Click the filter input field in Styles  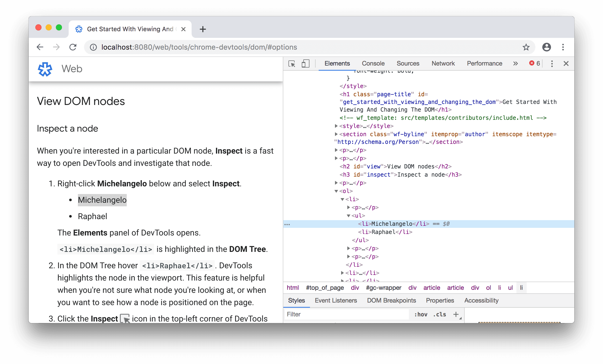[340, 314]
